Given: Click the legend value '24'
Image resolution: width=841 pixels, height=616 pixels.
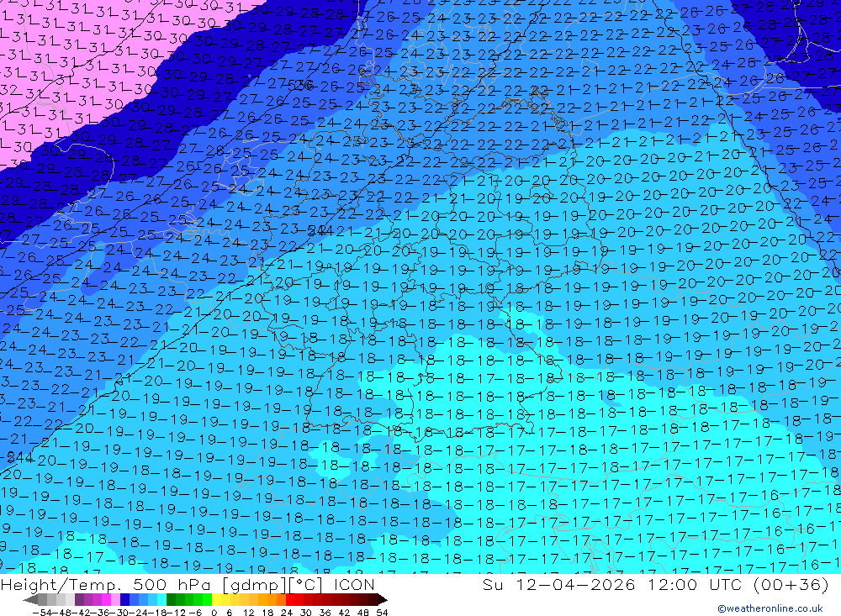Looking at the screenshot, I should [287, 613].
